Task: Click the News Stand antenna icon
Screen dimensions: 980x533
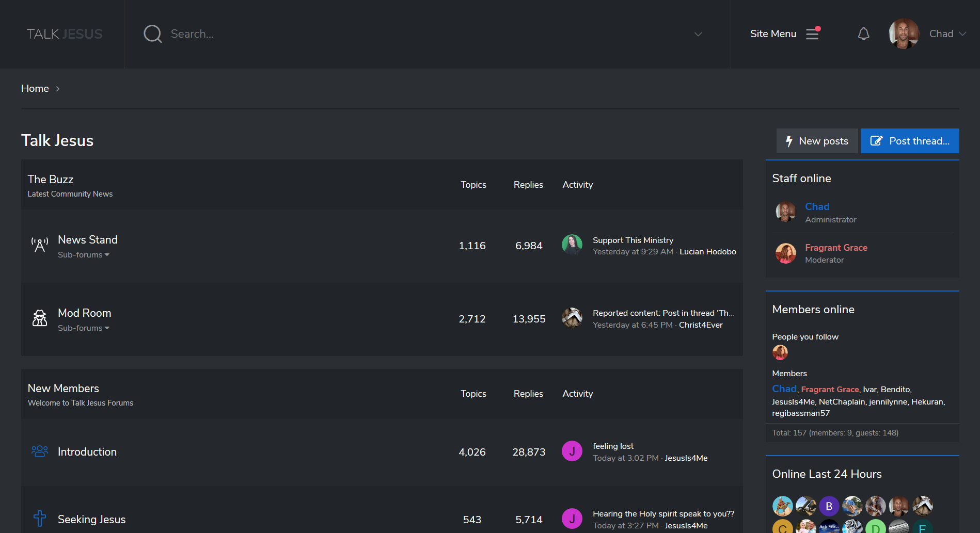Action: (x=40, y=245)
